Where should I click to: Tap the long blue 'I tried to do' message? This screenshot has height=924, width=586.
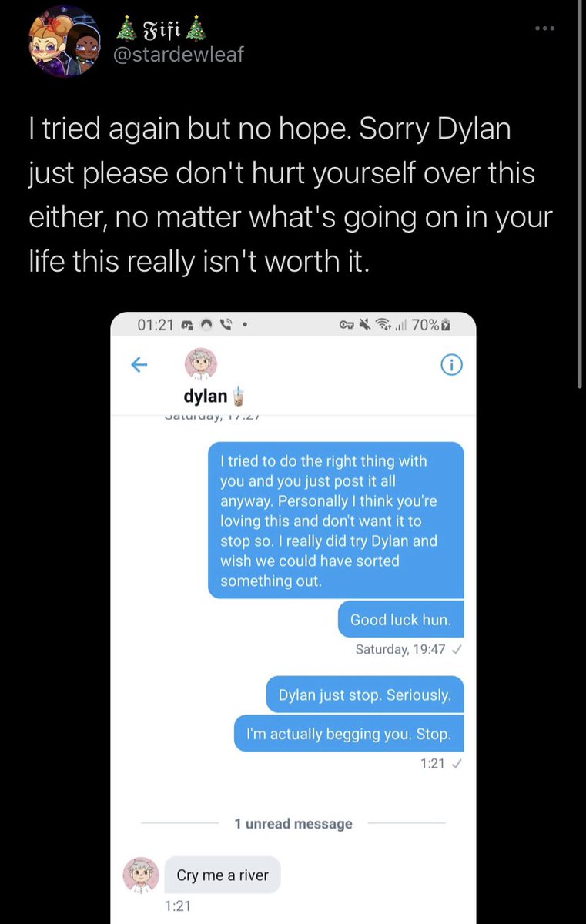336,521
